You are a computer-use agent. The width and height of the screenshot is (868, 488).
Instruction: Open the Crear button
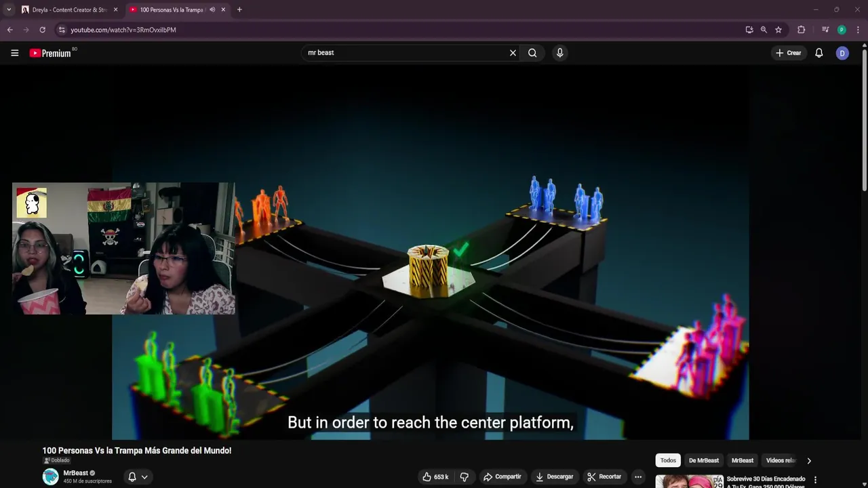pyautogui.click(x=789, y=53)
